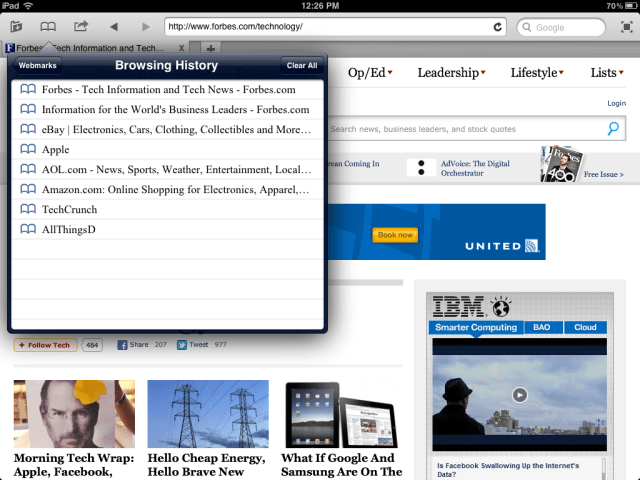Expand the Op/Ed dropdown menu
The image size is (640, 480).
[369, 73]
